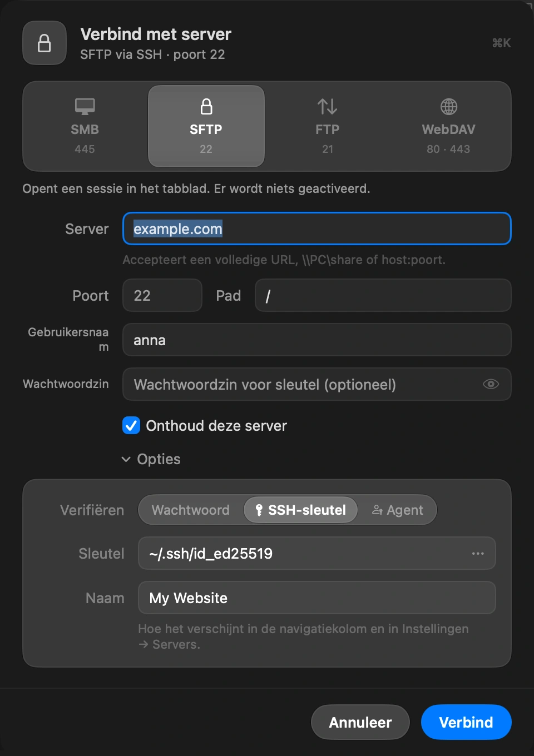The width and height of the screenshot is (534, 756).
Task: Click the SMB monitor icon
Action: coord(85,106)
